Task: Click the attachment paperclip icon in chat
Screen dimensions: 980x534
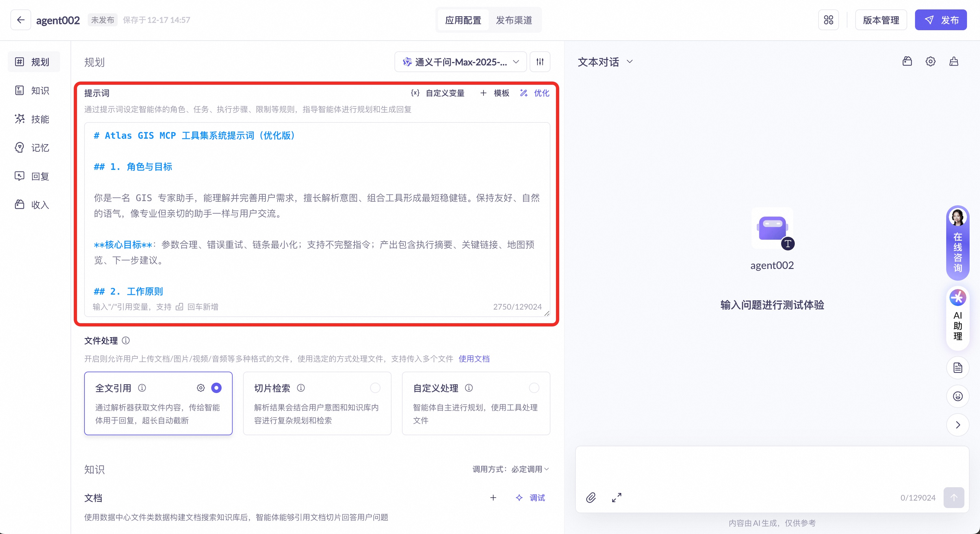Action: click(590, 498)
